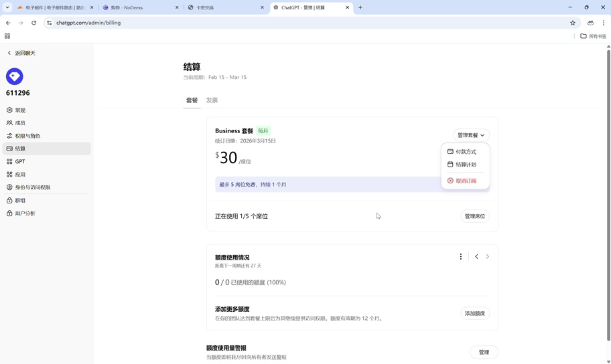Open the browser apps grid icon
Viewport: 611px width, 364px height.
coord(7,36)
